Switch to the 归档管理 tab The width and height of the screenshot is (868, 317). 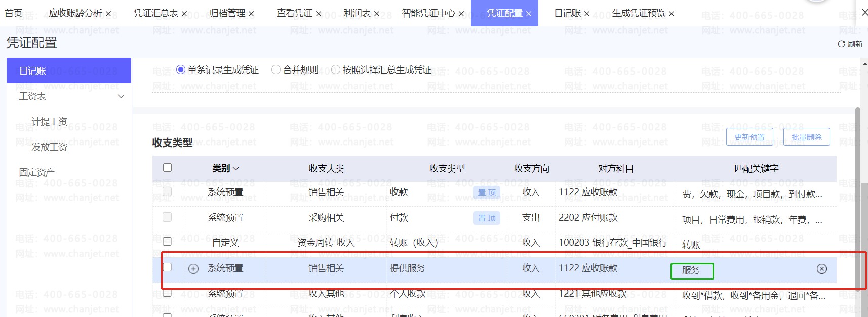[227, 13]
